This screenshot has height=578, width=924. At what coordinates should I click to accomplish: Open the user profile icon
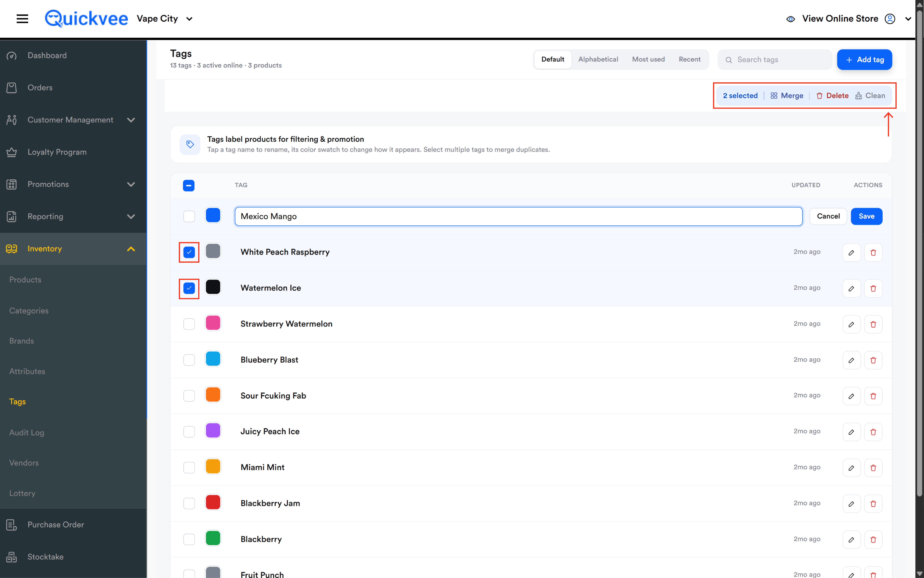click(890, 19)
